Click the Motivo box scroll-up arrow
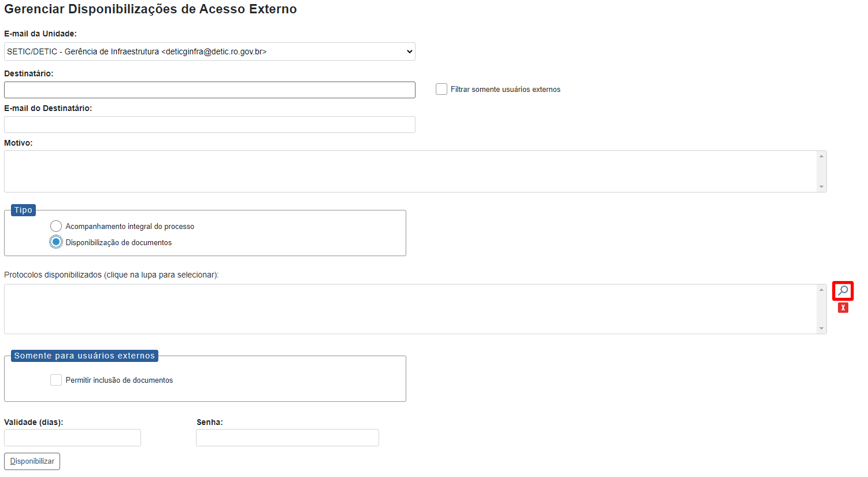Screen dimensions: 868x477 (821, 156)
